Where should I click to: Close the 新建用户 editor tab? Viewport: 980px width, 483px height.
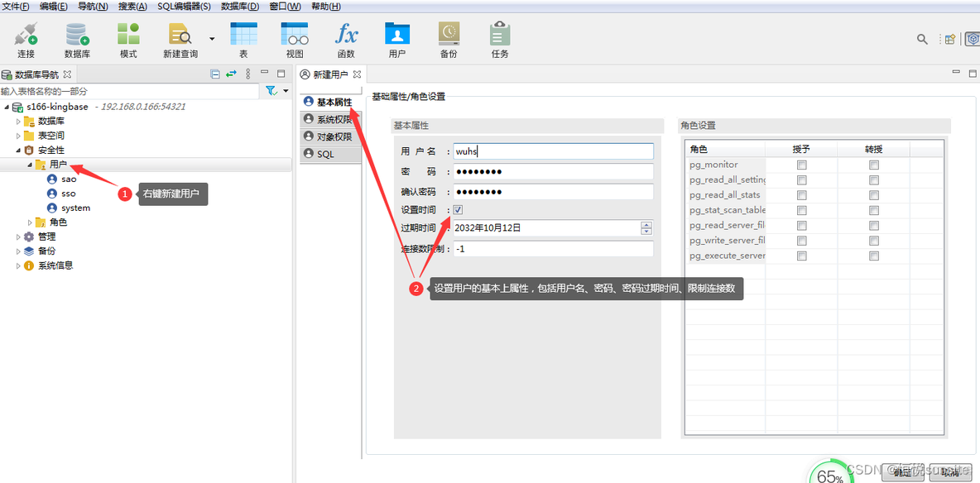tap(357, 74)
